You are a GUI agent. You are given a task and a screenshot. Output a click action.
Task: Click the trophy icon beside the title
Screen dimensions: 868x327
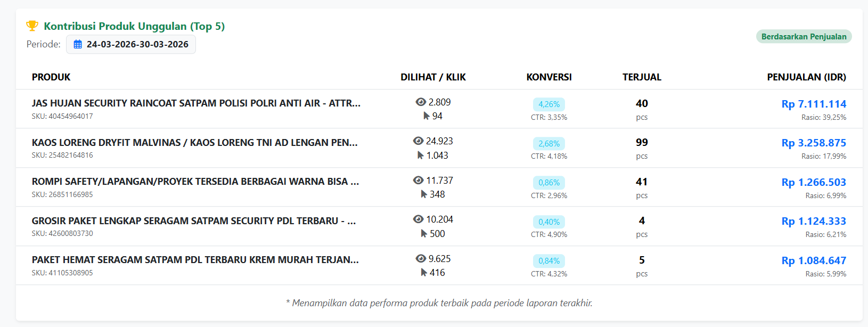click(32, 26)
